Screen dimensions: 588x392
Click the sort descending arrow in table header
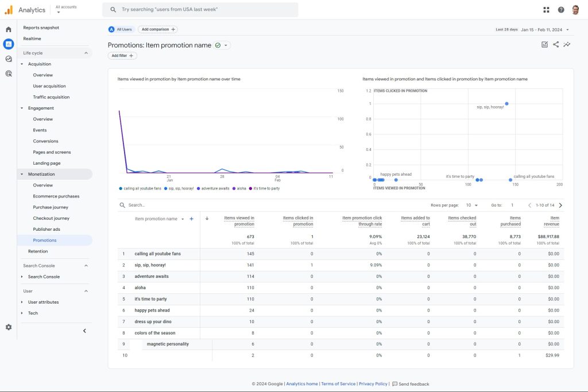[207, 219]
